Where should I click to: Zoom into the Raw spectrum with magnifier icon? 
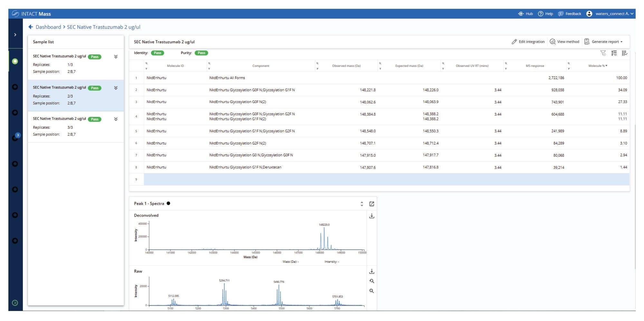(x=372, y=281)
